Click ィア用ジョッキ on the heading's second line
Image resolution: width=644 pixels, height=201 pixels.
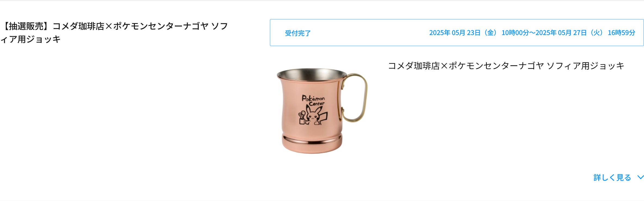[30, 39]
